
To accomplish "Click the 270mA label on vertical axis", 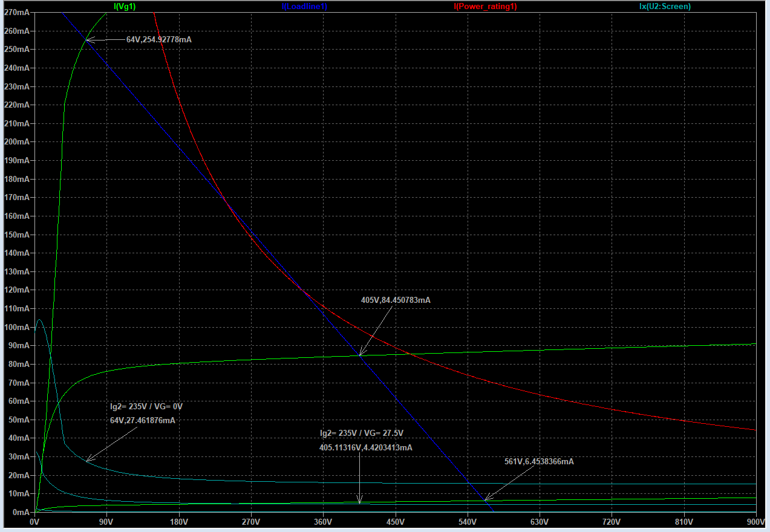I will click(16, 12).
